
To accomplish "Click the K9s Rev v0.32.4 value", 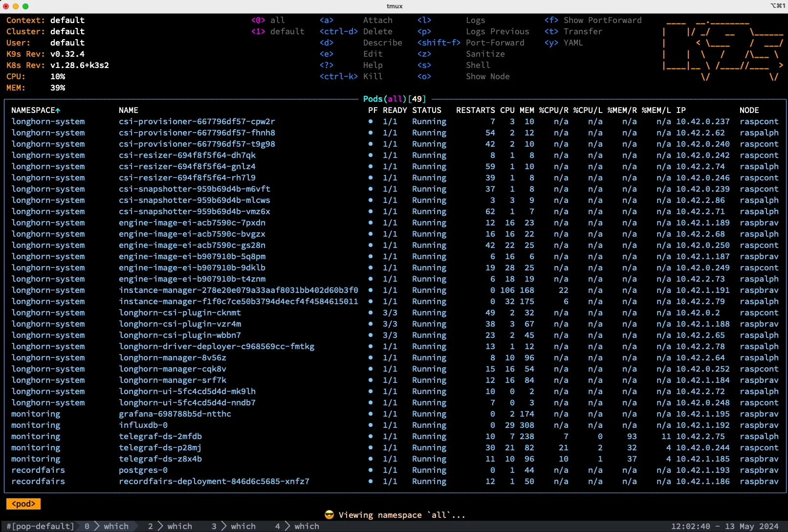I will pos(67,54).
